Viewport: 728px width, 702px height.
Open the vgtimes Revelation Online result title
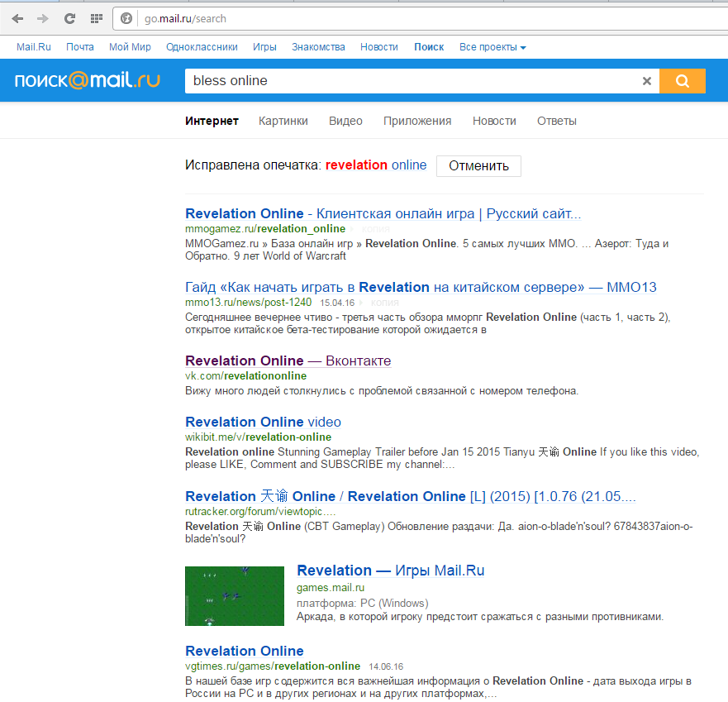click(245, 651)
